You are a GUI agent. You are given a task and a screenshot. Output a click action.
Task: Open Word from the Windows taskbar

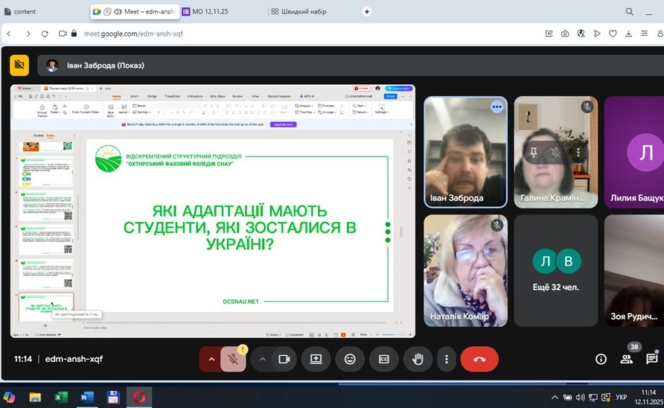coord(87,397)
